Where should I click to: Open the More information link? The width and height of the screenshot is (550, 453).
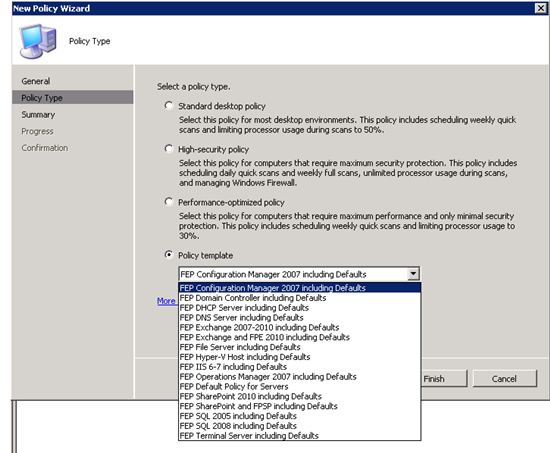click(167, 301)
